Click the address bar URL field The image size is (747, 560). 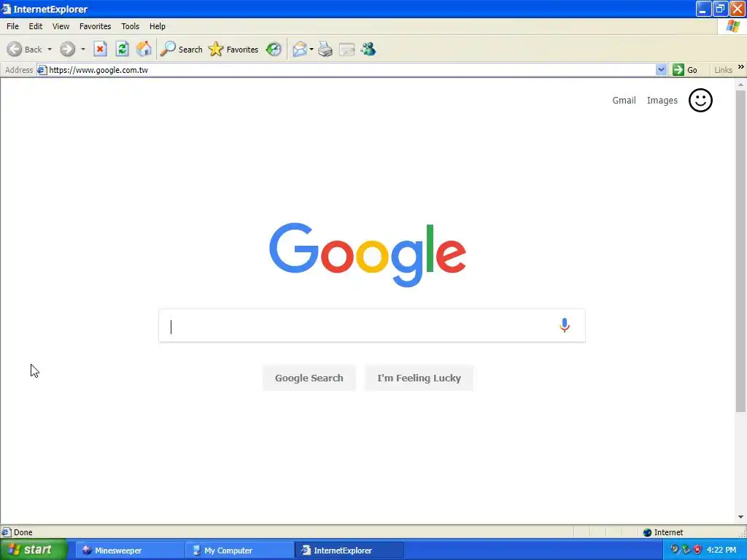(352, 70)
